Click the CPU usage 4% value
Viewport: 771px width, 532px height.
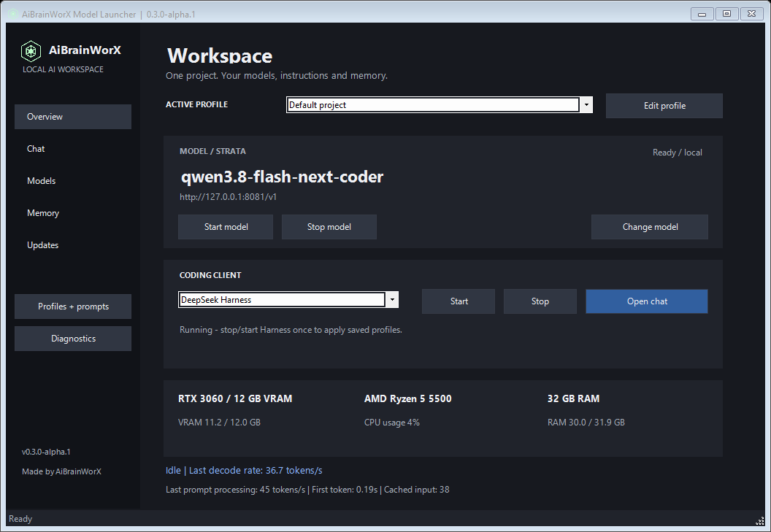coord(392,422)
